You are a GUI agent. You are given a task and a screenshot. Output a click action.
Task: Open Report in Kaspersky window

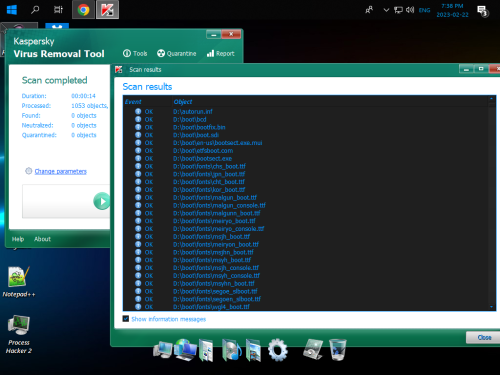221,53
